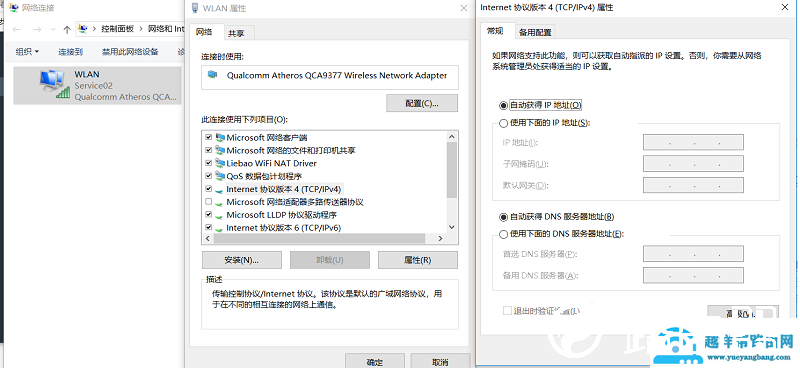The image size is (800, 368).
Task: Expand the 控制面板 breadcrumb chevron
Action: [141, 29]
